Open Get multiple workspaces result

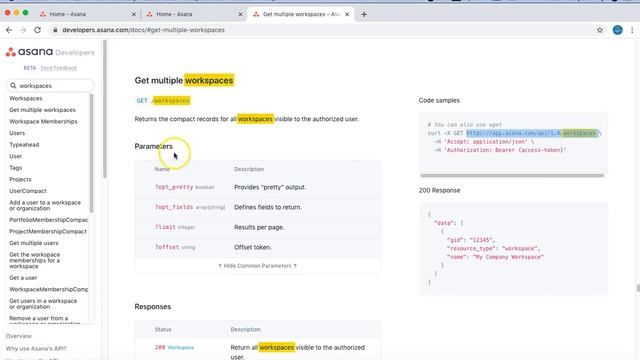click(x=42, y=110)
